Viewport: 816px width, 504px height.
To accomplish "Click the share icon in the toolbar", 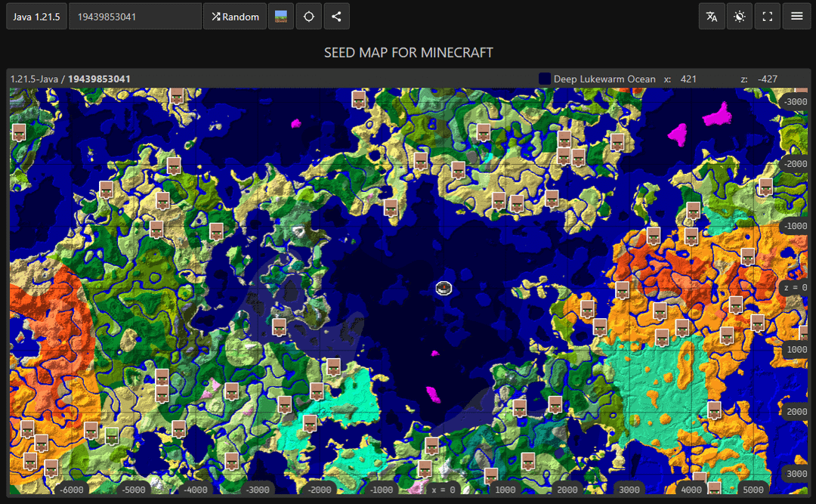I will [336, 17].
